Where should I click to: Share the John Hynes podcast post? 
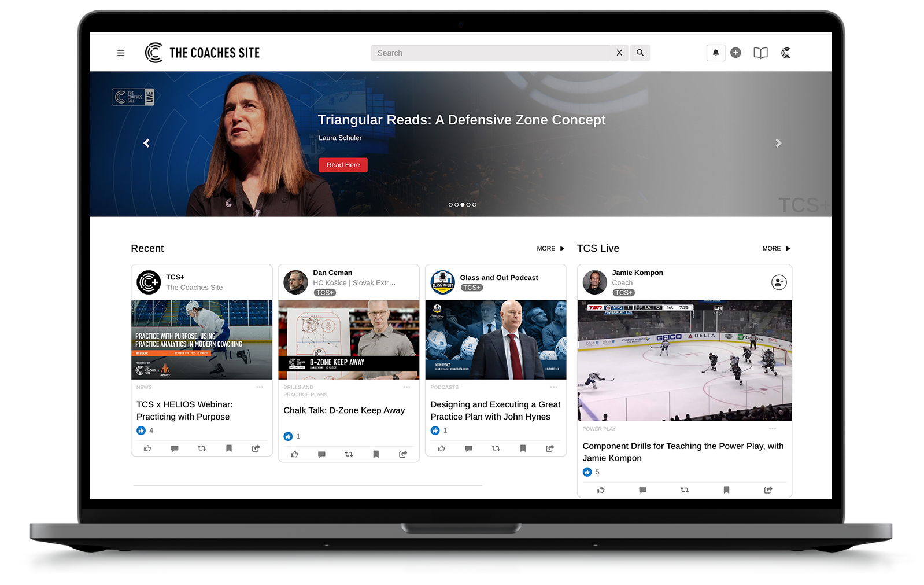[x=550, y=448]
